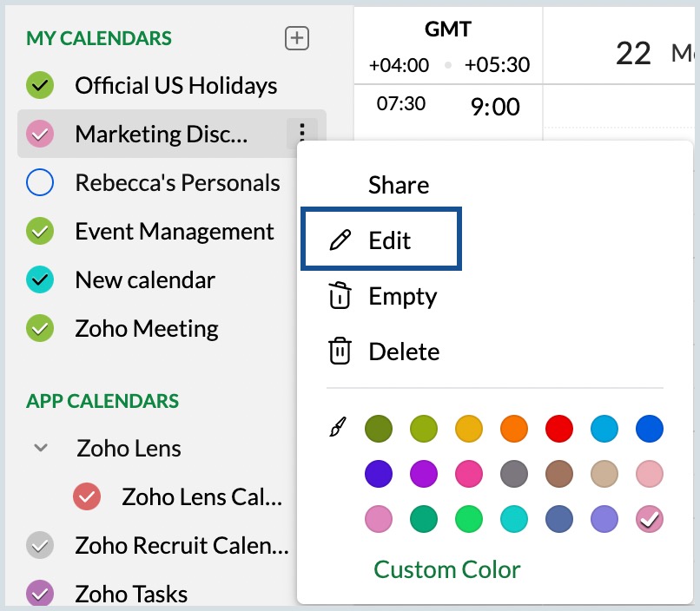This screenshot has height=611, width=700.
Task: Click the pencil icon beside Edit
Action: pos(340,240)
